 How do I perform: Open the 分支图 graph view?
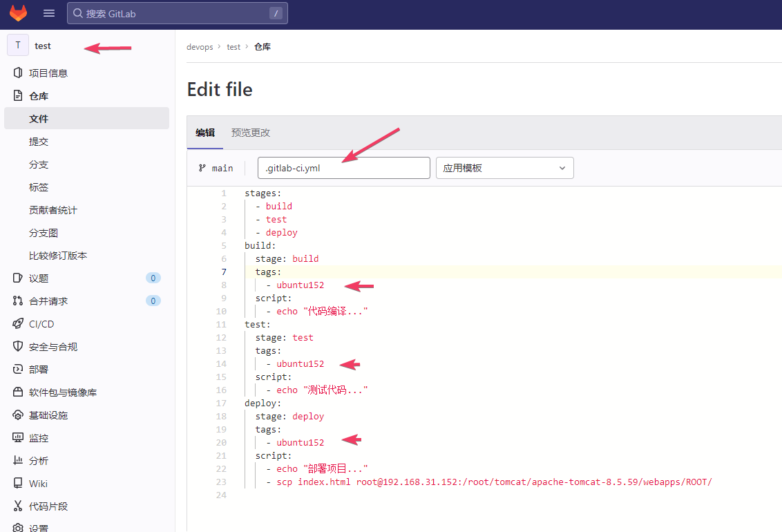point(41,232)
